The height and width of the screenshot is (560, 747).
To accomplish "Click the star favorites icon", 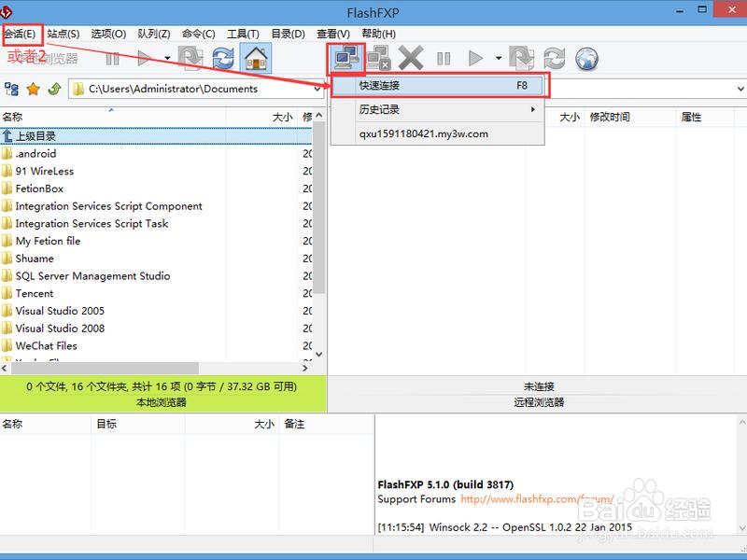I will click(33, 89).
